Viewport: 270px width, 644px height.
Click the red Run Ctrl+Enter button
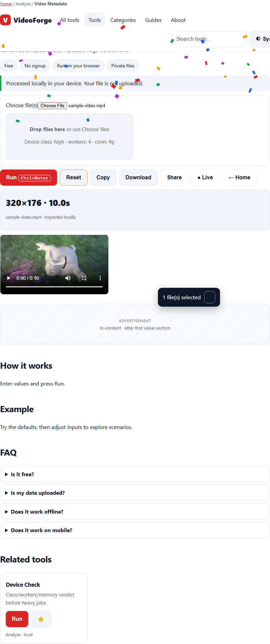click(x=28, y=178)
